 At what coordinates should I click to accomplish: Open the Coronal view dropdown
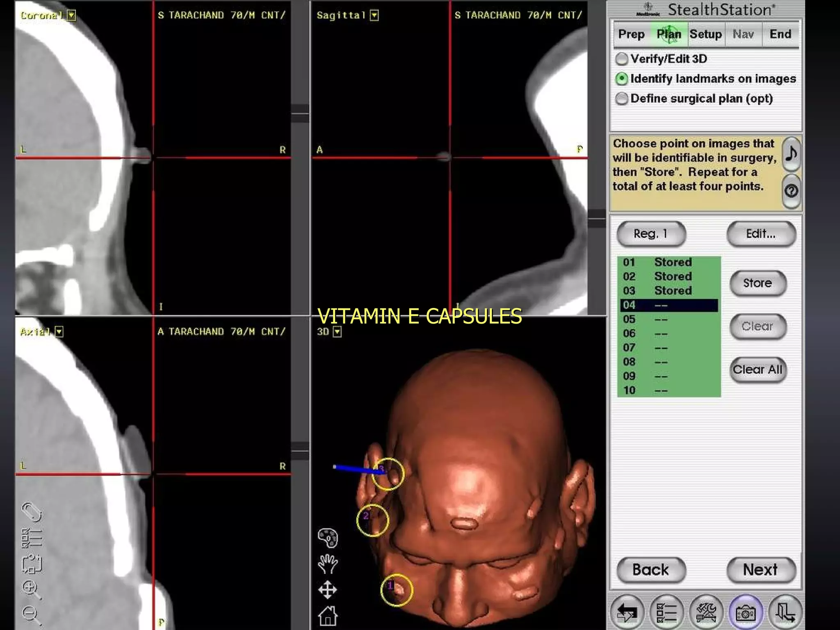(x=72, y=16)
